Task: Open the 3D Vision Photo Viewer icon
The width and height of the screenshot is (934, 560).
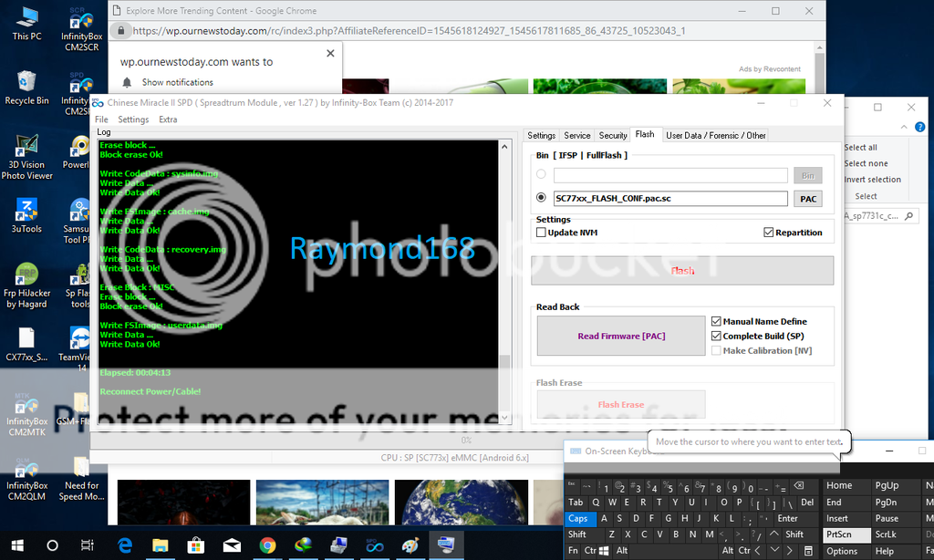Action: pyautogui.click(x=26, y=149)
